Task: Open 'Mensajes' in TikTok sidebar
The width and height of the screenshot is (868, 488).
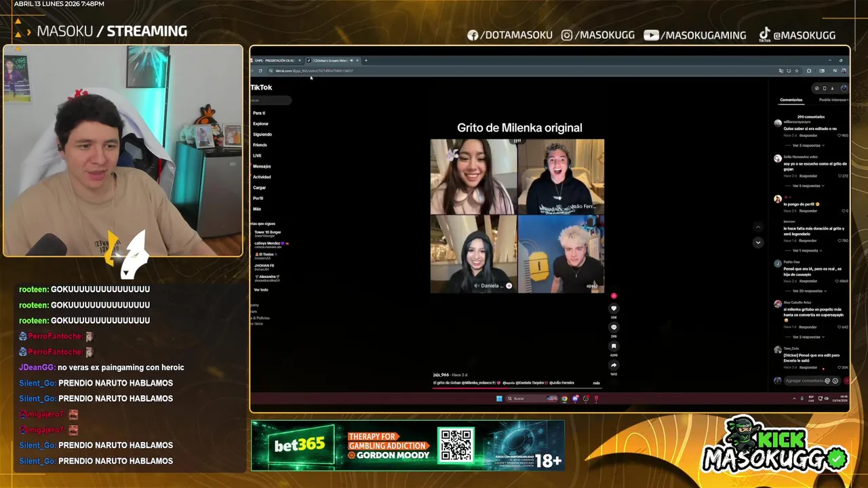Action: coord(262,166)
